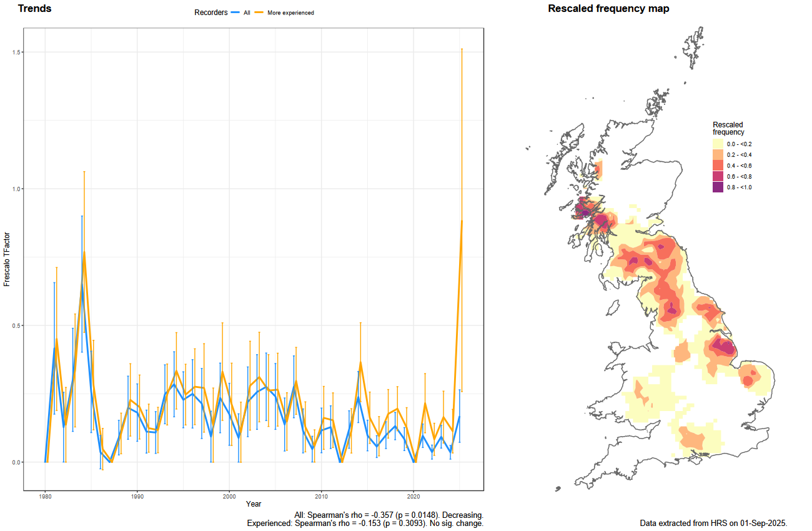Click the 'Data extracted from HRS' caption
This screenshot has height=531, width=812.
714,523
